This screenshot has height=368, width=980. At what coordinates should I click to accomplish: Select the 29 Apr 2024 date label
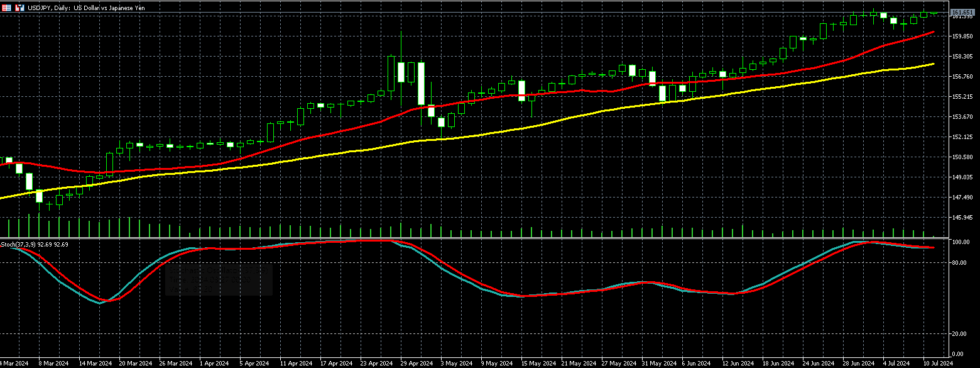tap(417, 364)
